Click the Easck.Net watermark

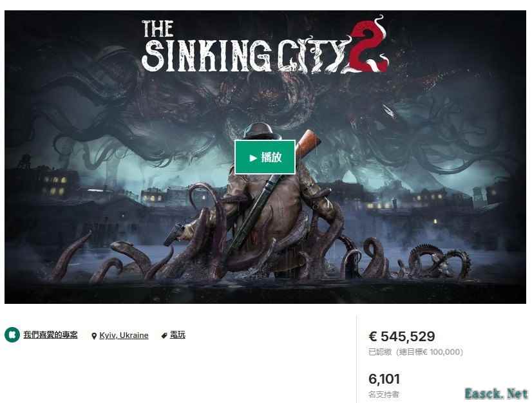click(x=496, y=393)
